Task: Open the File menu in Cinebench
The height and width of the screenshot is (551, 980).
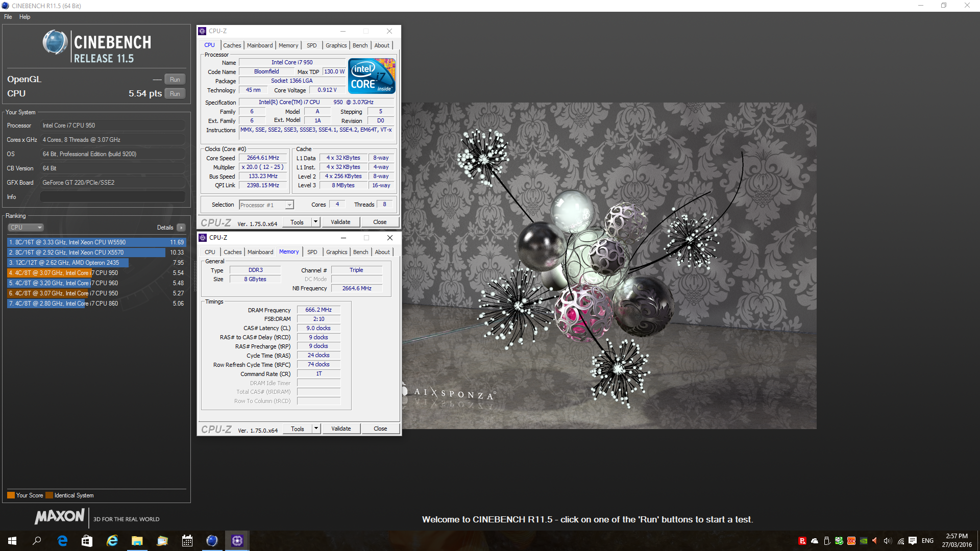Action: pos(8,17)
